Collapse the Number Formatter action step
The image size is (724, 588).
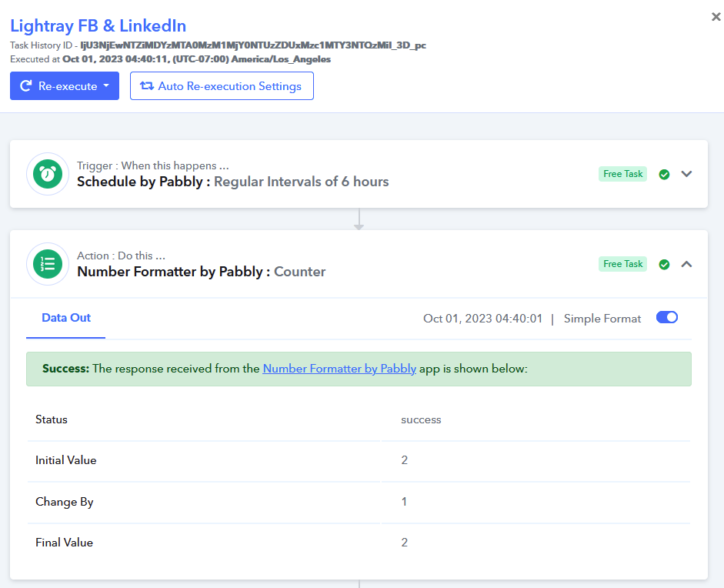(x=686, y=264)
